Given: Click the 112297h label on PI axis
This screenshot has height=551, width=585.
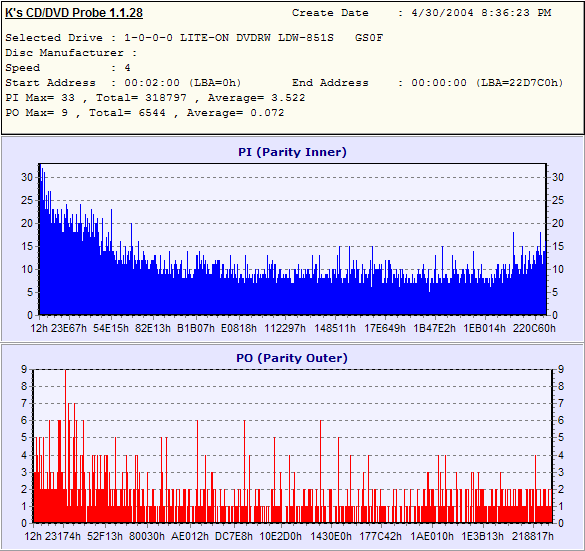Looking at the screenshot, I should (285, 328).
